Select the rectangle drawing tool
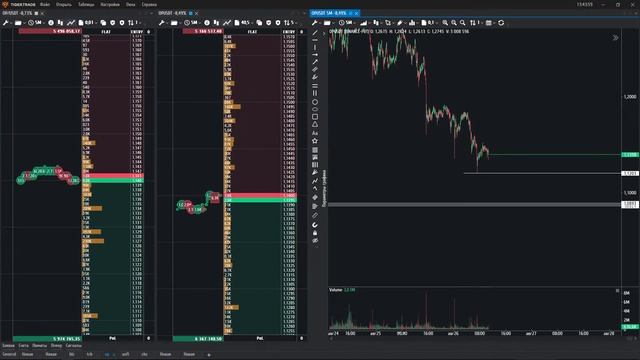The height and width of the screenshot is (360, 640). click(315, 117)
